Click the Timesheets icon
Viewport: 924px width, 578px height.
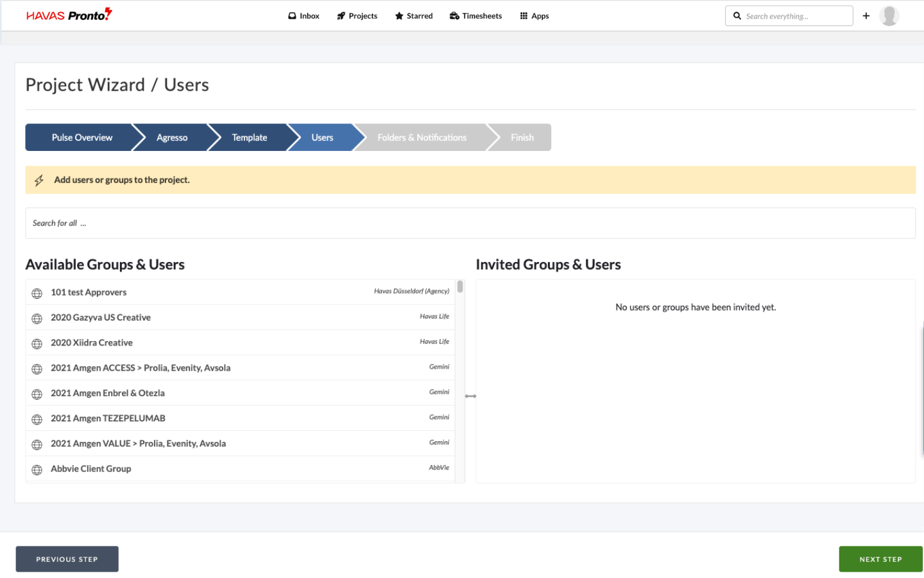(x=454, y=16)
